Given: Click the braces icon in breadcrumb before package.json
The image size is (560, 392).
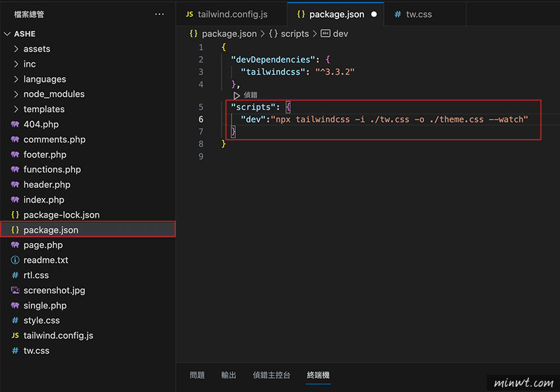Looking at the screenshot, I should point(194,34).
